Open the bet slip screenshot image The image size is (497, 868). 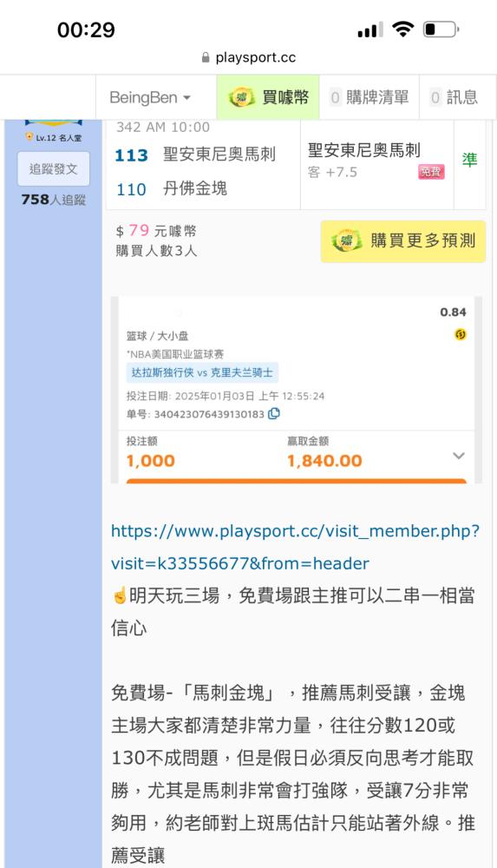[297, 391]
